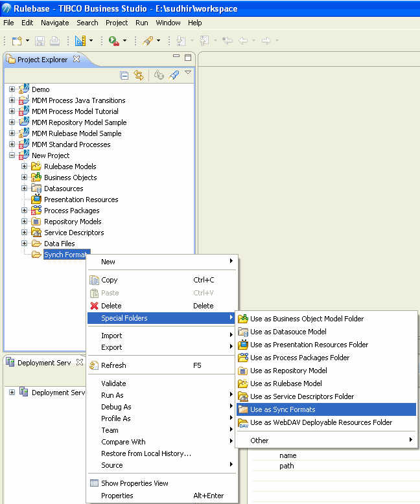The height and width of the screenshot is (504, 420).
Task: Select MDM Process Model Tutorial project
Action: pyautogui.click(x=75, y=111)
